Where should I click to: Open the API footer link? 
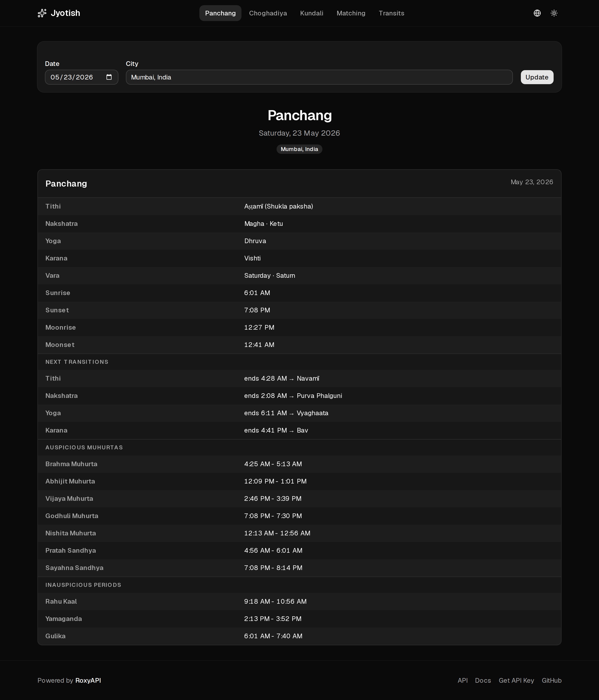point(462,680)
